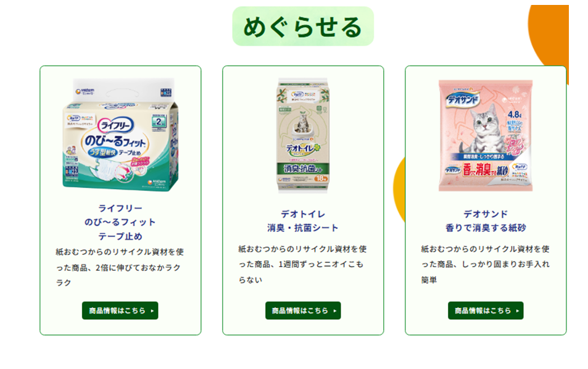
Task: Click the ライフリー description about 2倍に伸びて
Action: coord(120,267)
